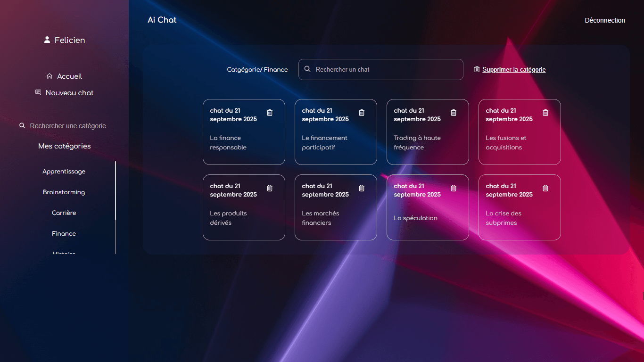Delete the 'Les produits dérivés' chat via trash icon
644x362 pixels.
(x=270, y=188)
